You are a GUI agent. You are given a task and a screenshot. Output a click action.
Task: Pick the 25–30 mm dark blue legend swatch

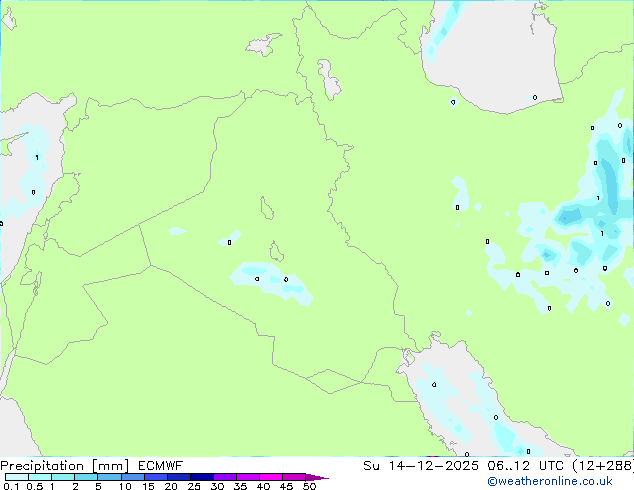pos(202,477)
